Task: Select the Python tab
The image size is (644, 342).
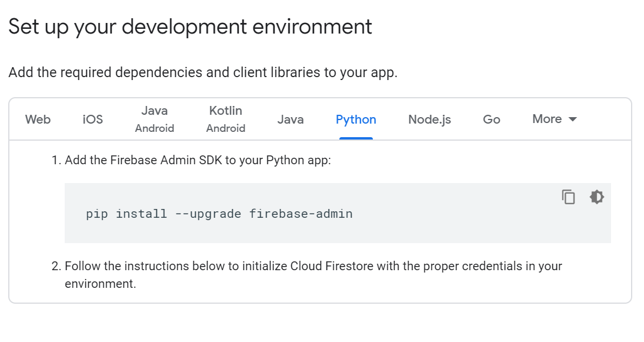Action: [x=356, y=119]
